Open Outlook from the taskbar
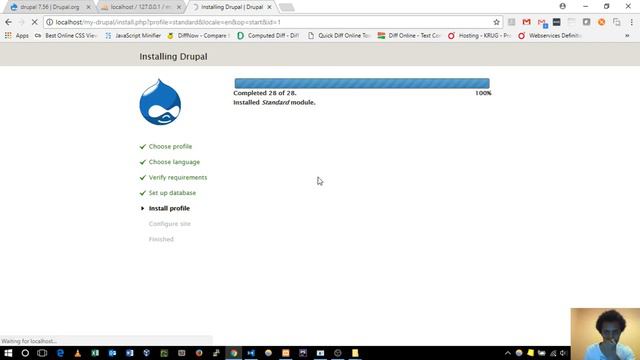Image resolution: width=640 pixels, height=360 pixels. [x=112, y=353]
